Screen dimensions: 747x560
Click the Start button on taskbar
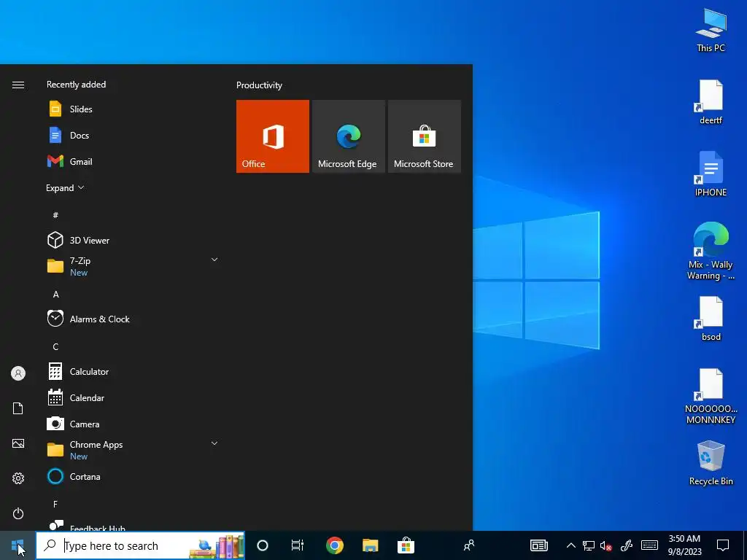tap(18, 545)
